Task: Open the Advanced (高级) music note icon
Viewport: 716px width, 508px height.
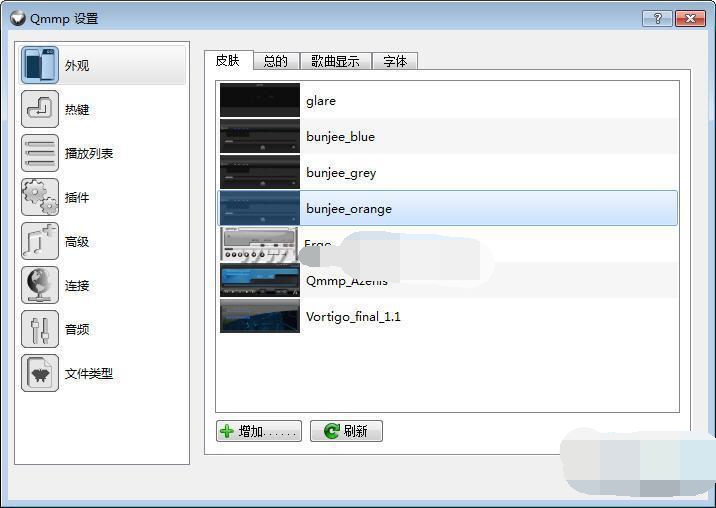Action: point(40,241)
